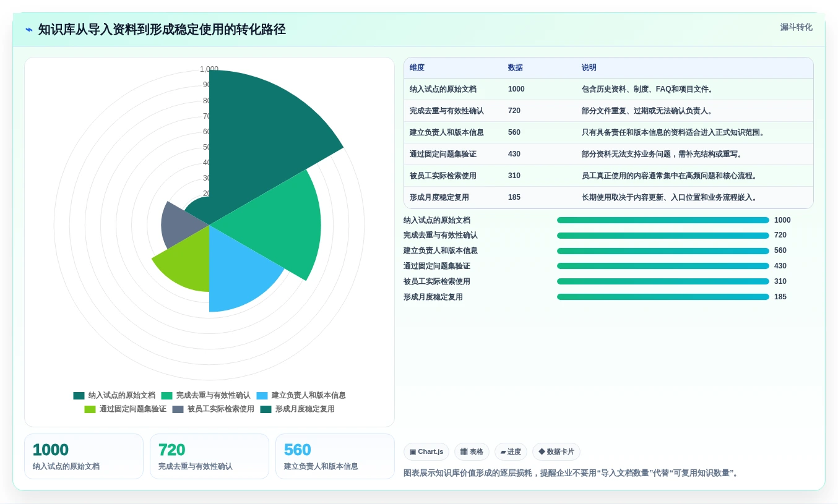Click progress value 720 beside its bar
This screenshot has width=838, height=504.
point(780,235)
